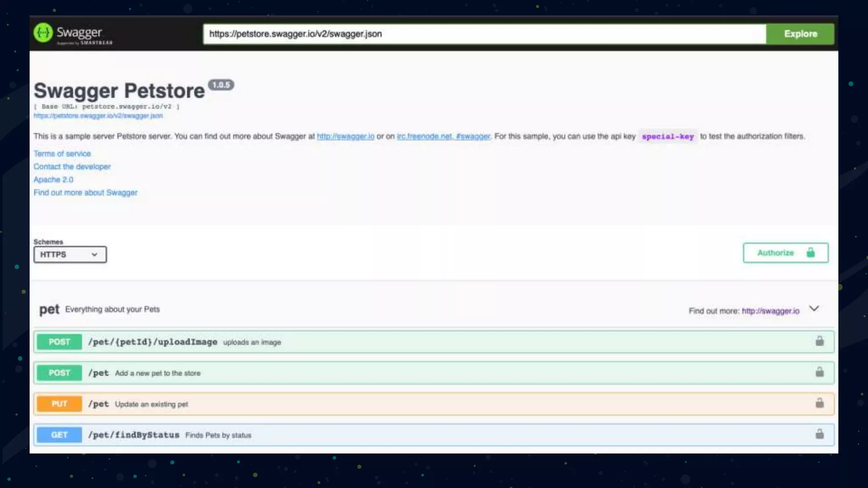The height and width of the screenshot is (488, 868).
Task: Focus the swagger.json URL input field
Action: 484,34
